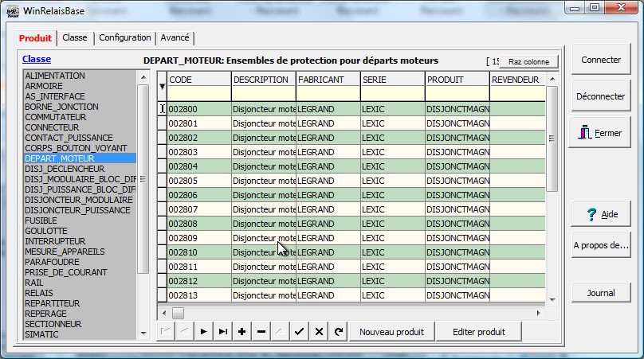The image size is (644, 359).
Task: Select FUSIBLE in the class list
Action: point(41,220)
